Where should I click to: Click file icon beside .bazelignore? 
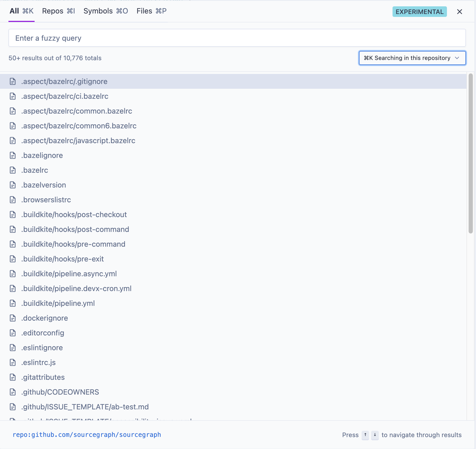13,155
